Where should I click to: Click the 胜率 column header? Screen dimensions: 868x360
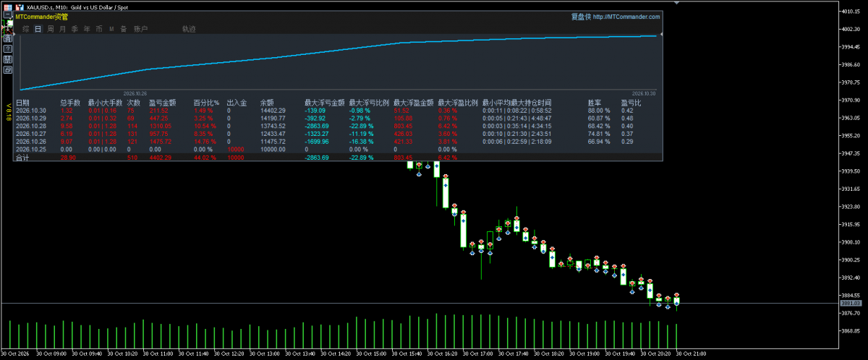point(595,103)
